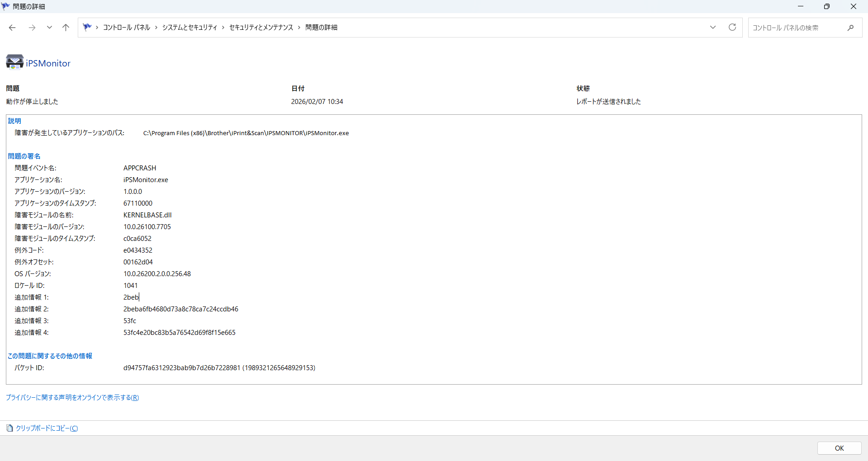Expand chevron after システムとセキュリティ breadcrumb

coord(223,28)
